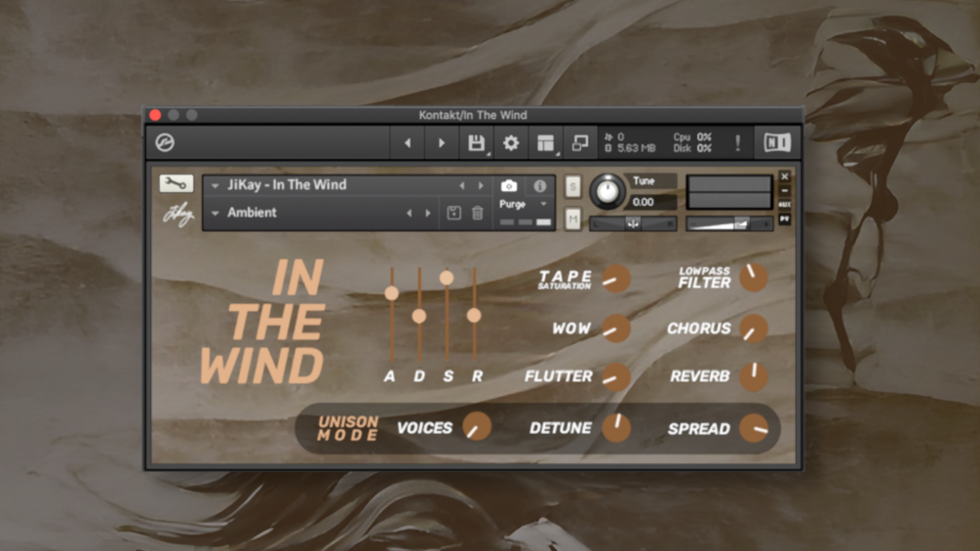
Task: Go to previous instrument in main toolbar
Action: tap(408, 143)
